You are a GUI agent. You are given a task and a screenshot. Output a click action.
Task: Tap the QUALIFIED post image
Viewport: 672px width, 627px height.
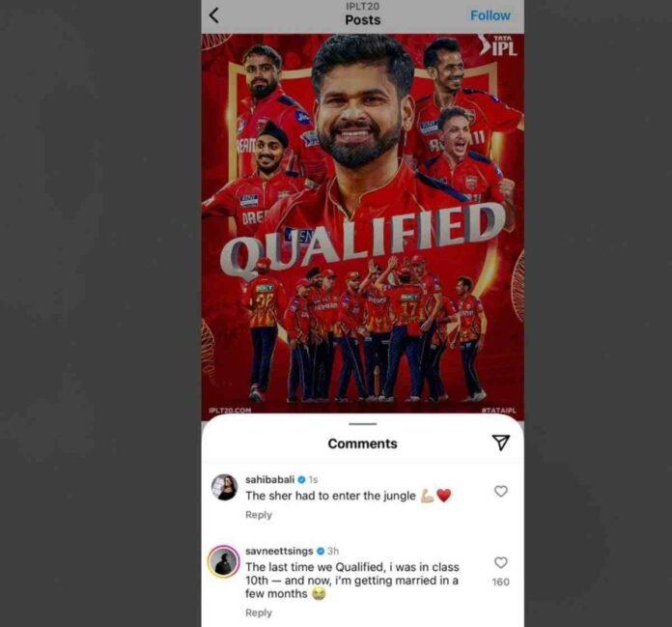pyautogui.click(x=363, y=224)
